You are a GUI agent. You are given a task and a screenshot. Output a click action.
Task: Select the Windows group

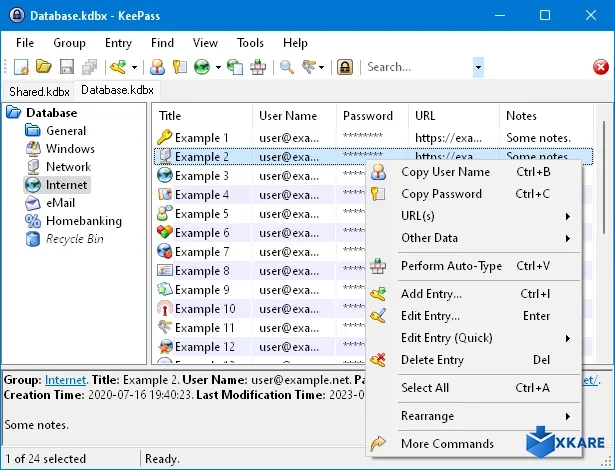coord(70,149)
